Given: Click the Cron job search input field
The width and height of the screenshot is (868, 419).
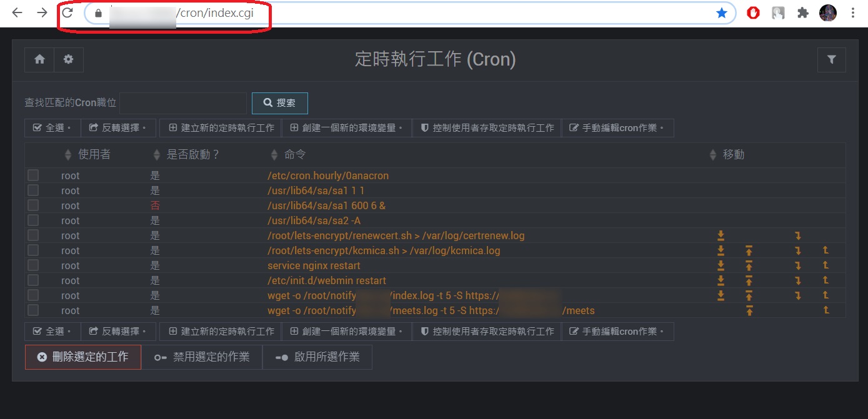Looking at the screenshot, I should click(x=183, y=102).
